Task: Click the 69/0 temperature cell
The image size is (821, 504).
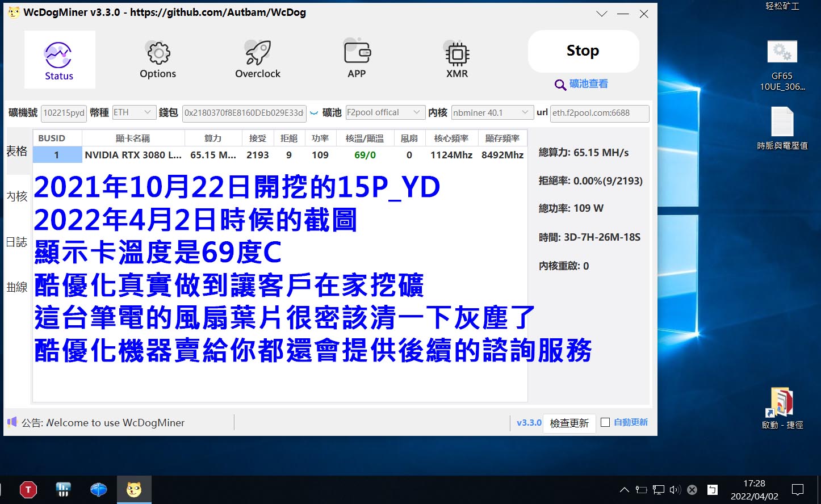Action: [x=365, y=155]
